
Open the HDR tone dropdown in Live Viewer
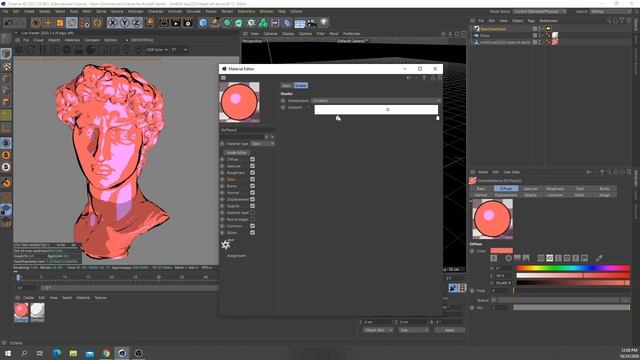pos(157,50)
